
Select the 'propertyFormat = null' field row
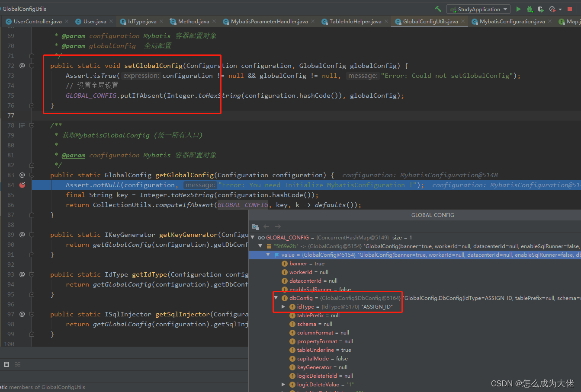click(x=415, y=341)
